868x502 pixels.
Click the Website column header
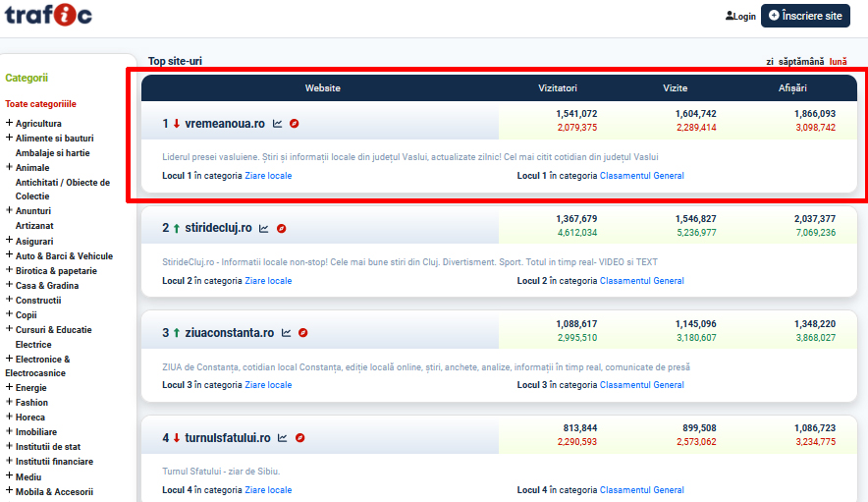pos(323,88)
